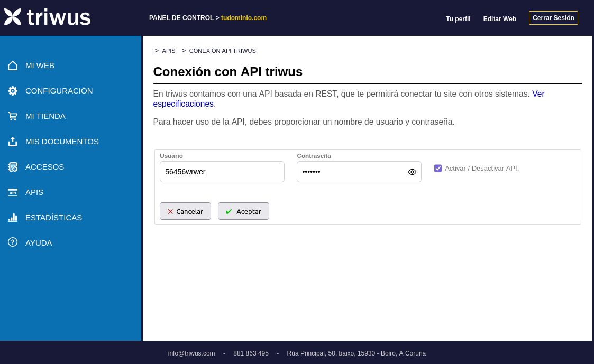Toggle the Activar / Desactivar API checkbox
This screenshot has height=364, width=594.
pos(438,169)
